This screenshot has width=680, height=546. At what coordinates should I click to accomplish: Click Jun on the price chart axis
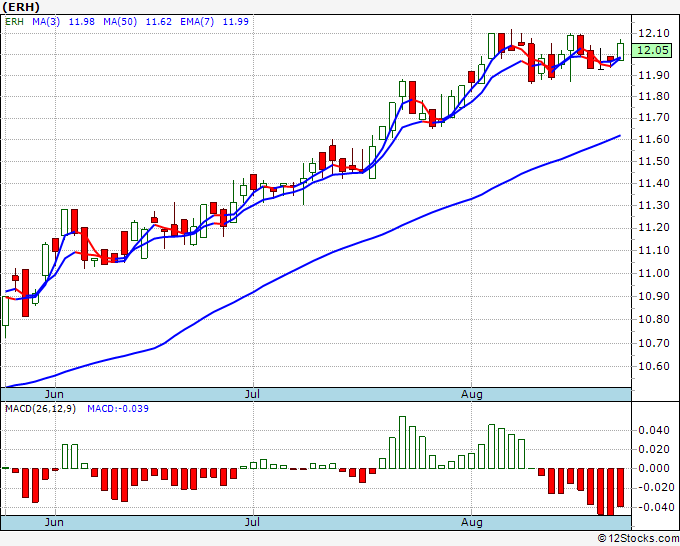tap(54, 395)
